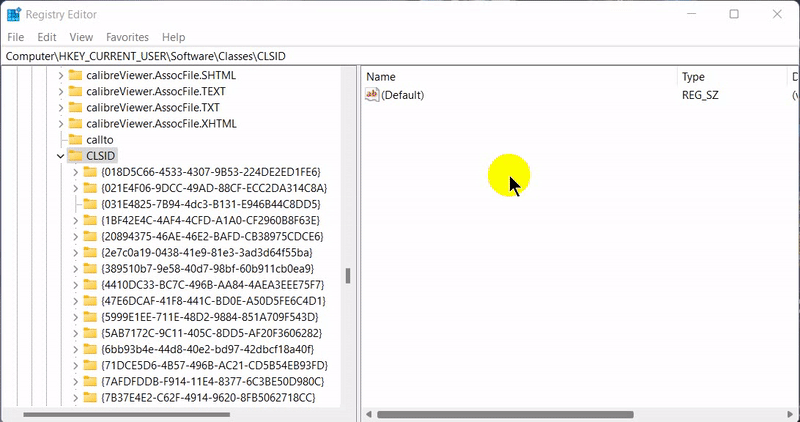
Task: Open the File menu
Action: pyautogui.click(x=15, y=37)
